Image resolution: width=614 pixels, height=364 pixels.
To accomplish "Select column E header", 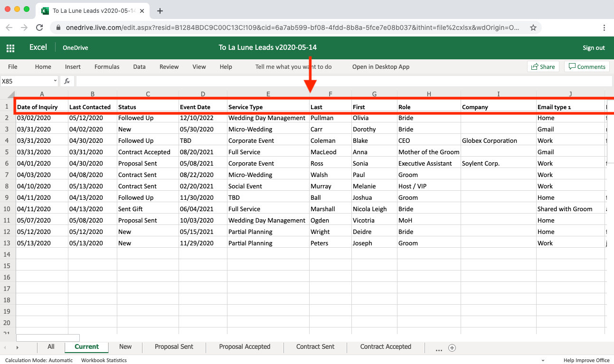I will click(x=268, y=94).
